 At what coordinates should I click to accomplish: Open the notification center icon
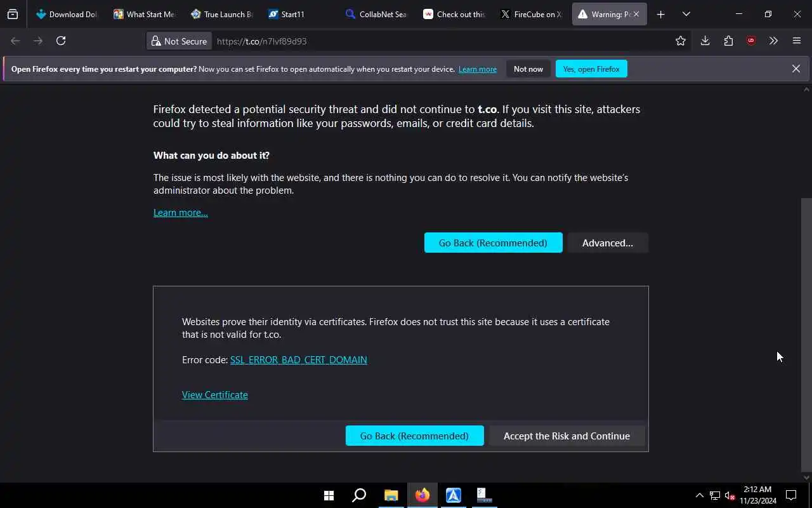click(791, 495)
